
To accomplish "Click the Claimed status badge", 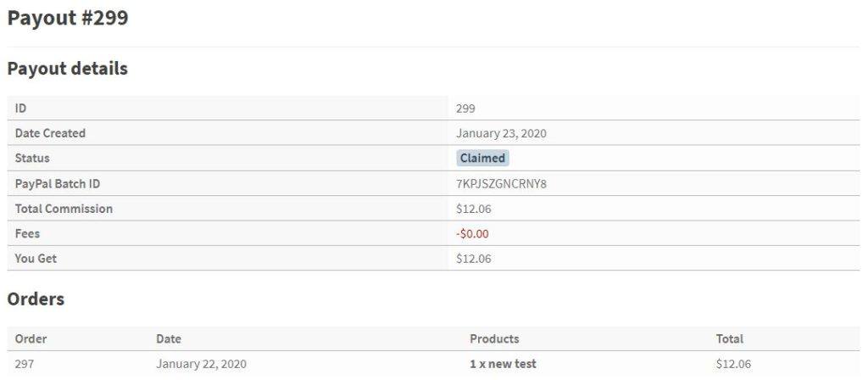I will pos(482,159).
